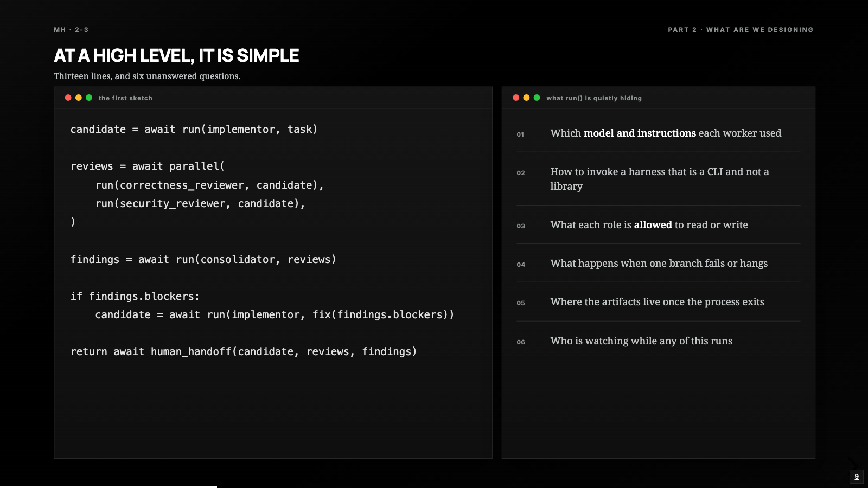
Task: Click item 'What each role is allowed to read or write'
Action: 649,224
